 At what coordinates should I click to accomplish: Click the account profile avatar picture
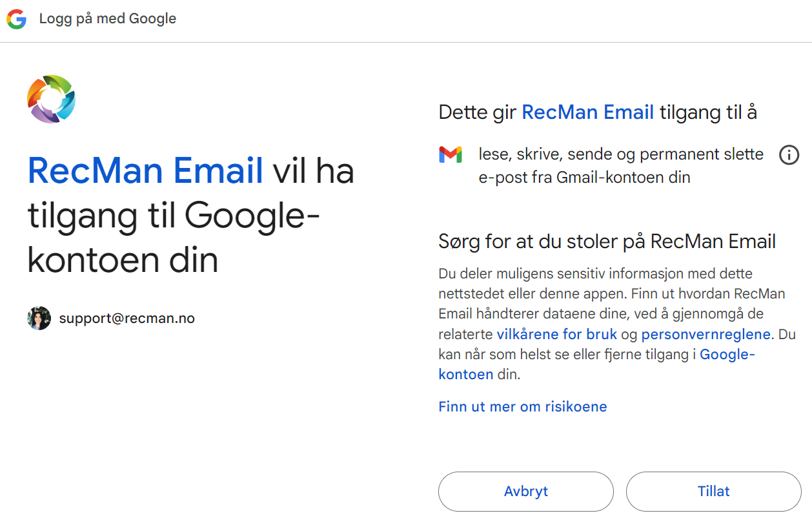tap(39, 318)
